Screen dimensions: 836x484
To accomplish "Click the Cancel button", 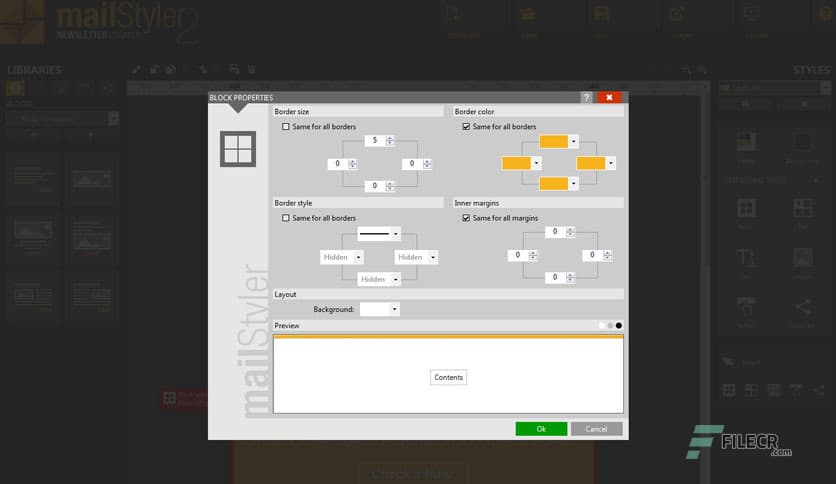I will [596, 429].
